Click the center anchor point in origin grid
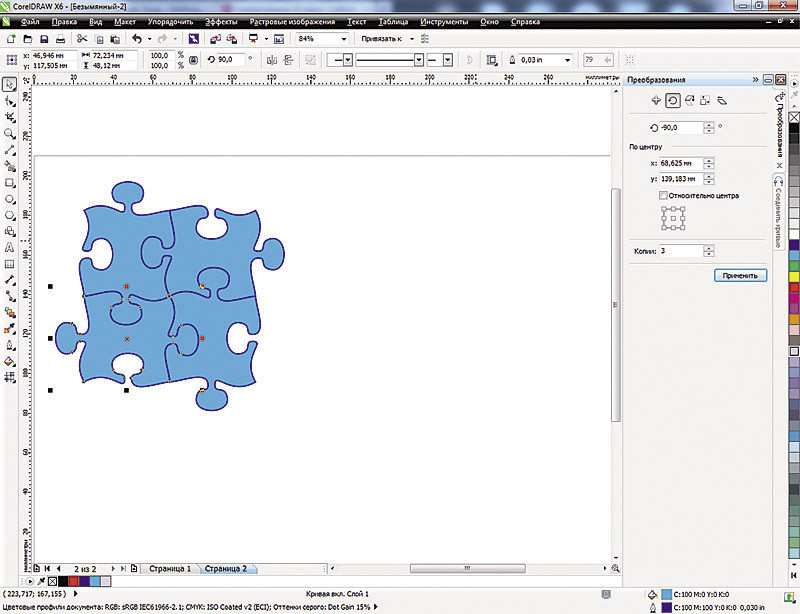The height and width of the screenshot is (614, 800). 673,218
